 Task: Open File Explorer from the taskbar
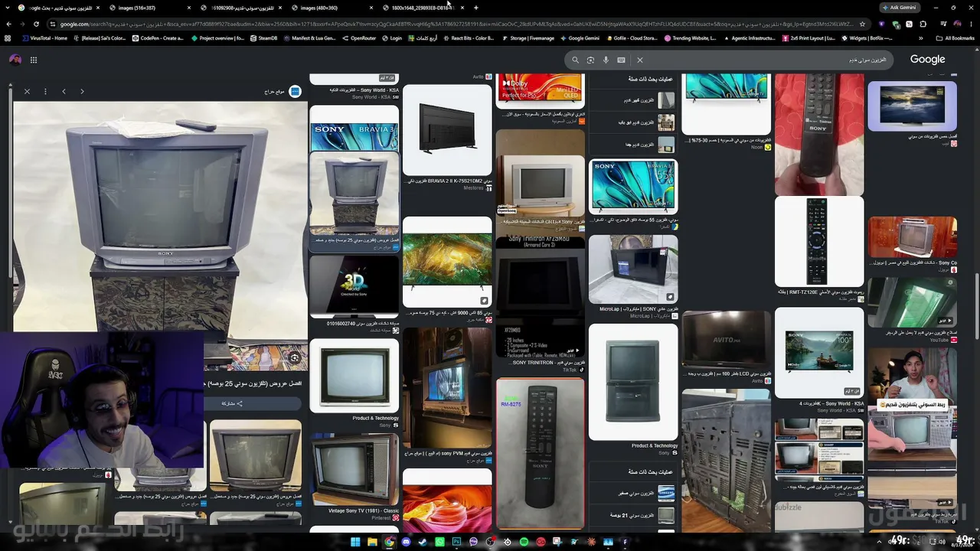(x=372, y=542)
